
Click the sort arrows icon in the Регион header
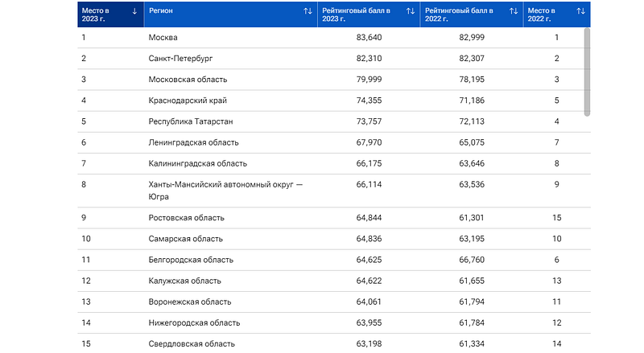tap(308, 11)
